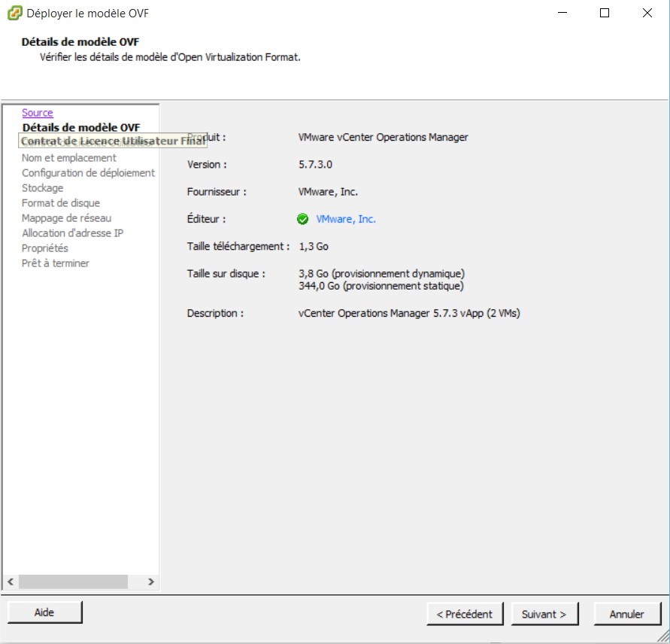Viewport: 670px width, 644px height.
Task: Click the Deploy OVF window title icon
Action: click(x=14, y=14)
